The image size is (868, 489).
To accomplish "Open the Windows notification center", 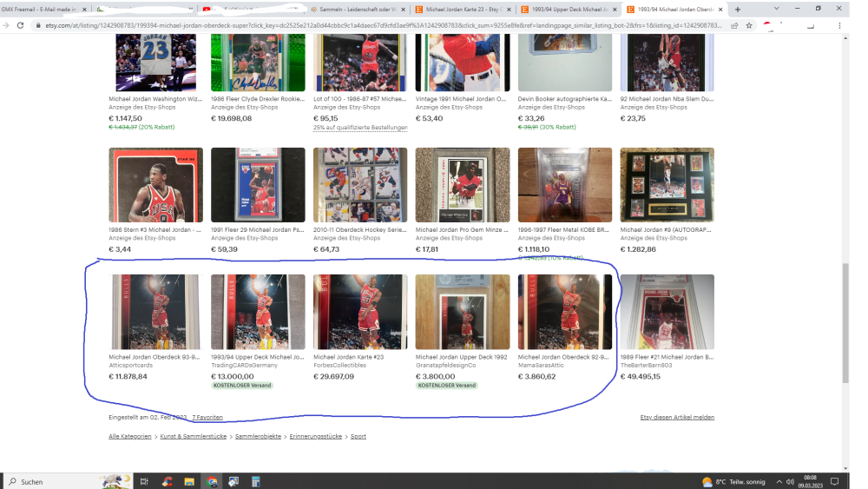I will pos(834,481).
